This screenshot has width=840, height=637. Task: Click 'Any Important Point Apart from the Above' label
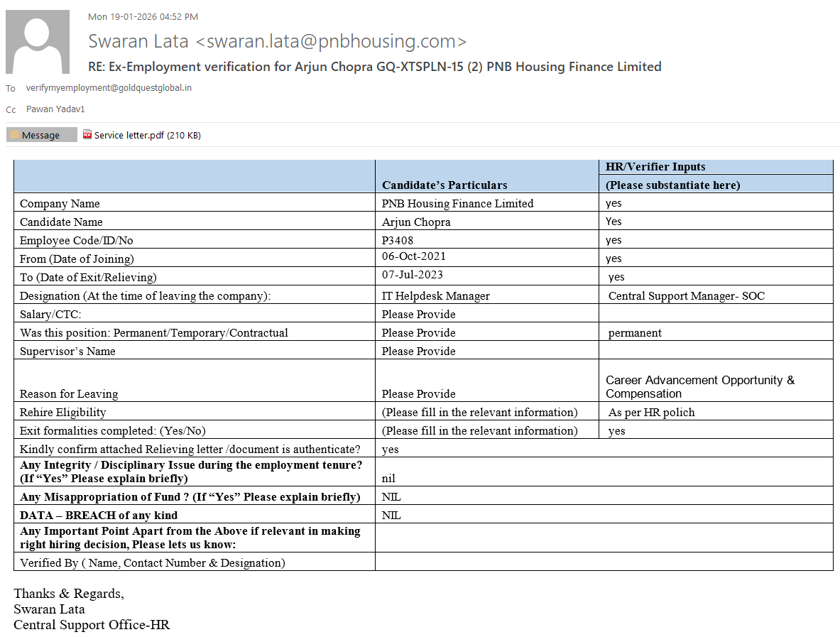tap(190, 538)
